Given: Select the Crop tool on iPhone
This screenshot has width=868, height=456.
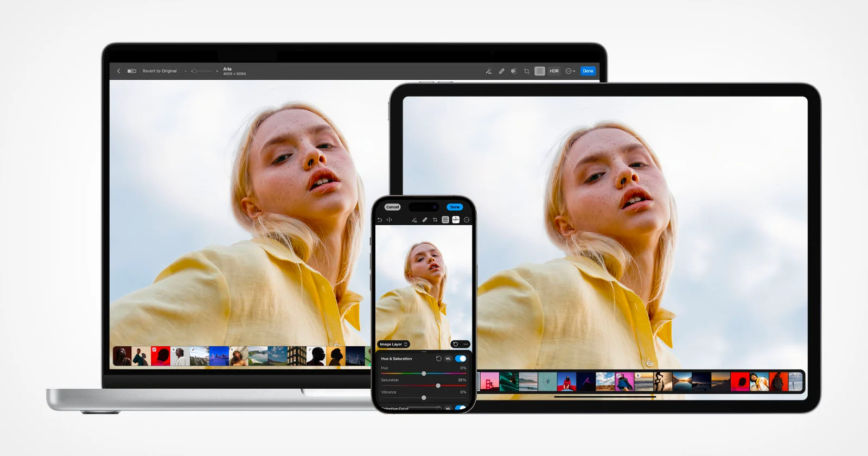Looking at the screenshot, I should [435, 220].
